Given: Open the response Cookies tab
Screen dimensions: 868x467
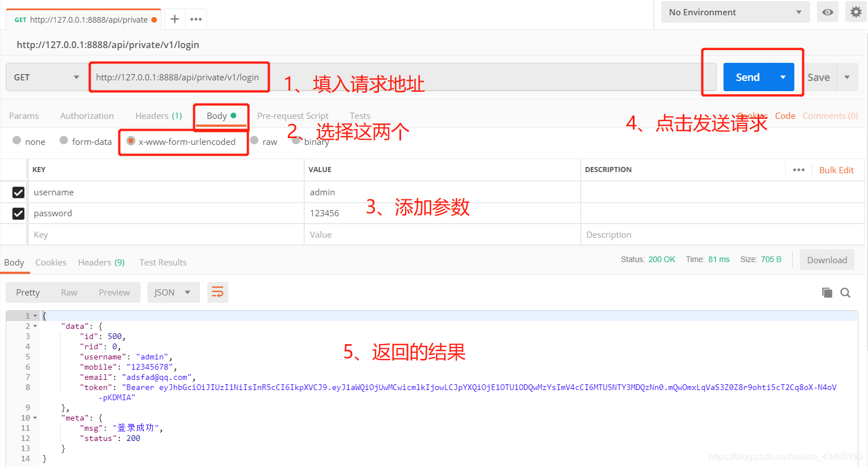Looking at the screenshot, I should [51, 262].
